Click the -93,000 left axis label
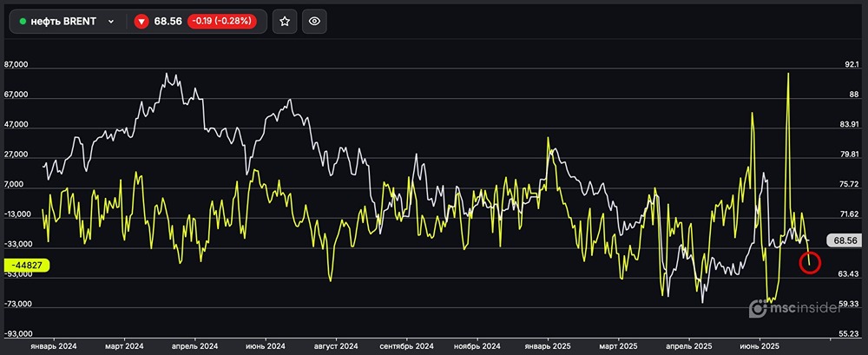Viewport: 868px width, 355px height. tap(17, 334)
